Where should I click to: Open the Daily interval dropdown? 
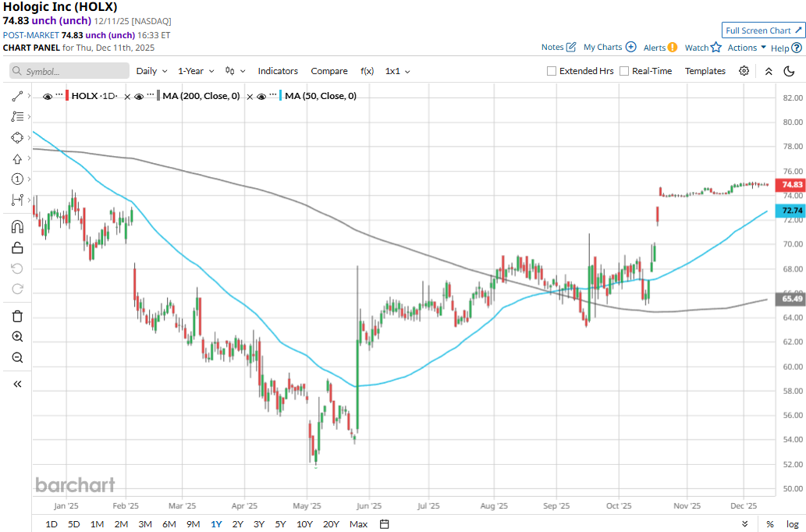(x=151, y=71)
